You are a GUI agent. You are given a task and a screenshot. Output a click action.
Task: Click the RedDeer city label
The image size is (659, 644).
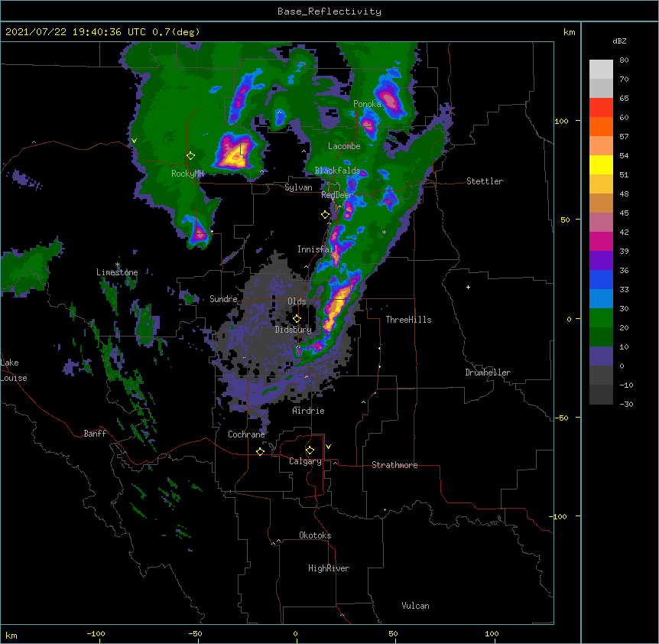pyautogui.click(x=337, y=195)
